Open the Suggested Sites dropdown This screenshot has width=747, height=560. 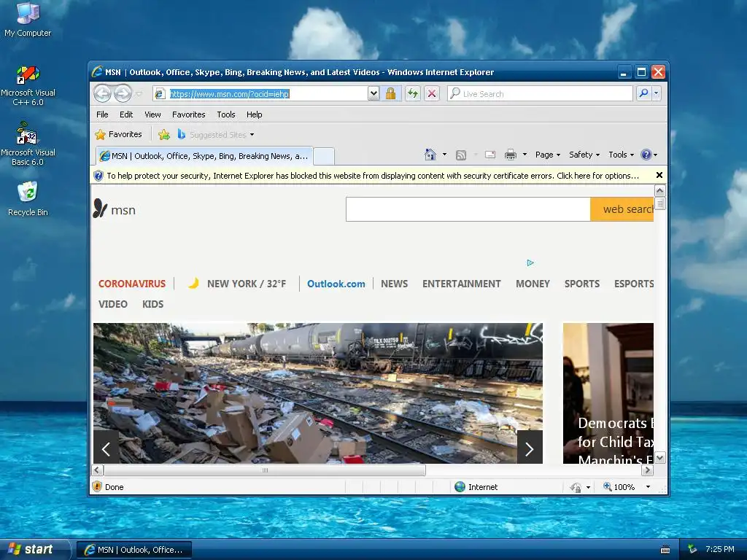(216, 135)
